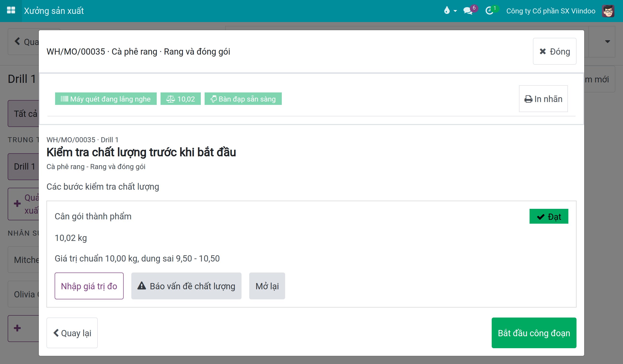The width and height of the screenshot is (623, 364).
Task: Select Tất cả tab in background
Action: 23,114
